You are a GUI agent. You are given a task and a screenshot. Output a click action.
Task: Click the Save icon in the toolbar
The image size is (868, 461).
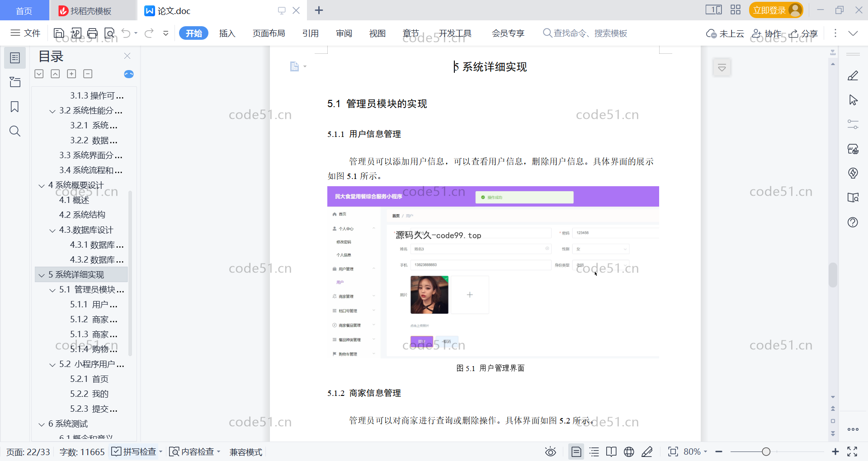[59, 33]
